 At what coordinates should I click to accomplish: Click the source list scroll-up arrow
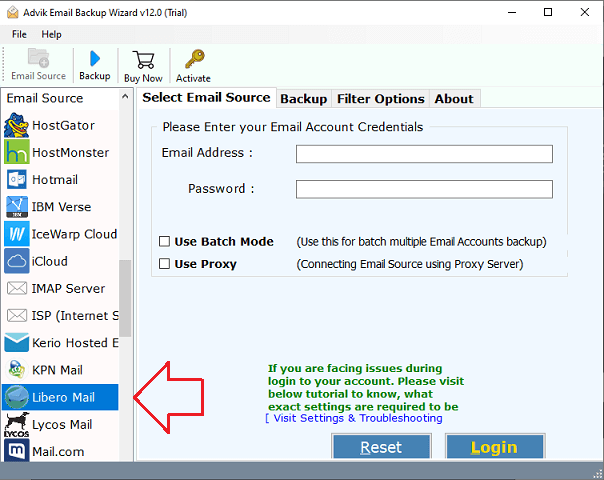(125, 97)
